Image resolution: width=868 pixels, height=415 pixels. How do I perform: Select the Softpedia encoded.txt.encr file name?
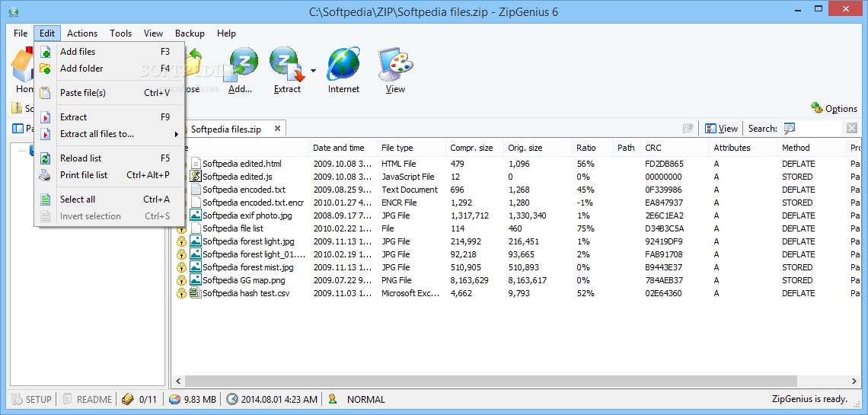pyautogui.click(x=254, y=203)
